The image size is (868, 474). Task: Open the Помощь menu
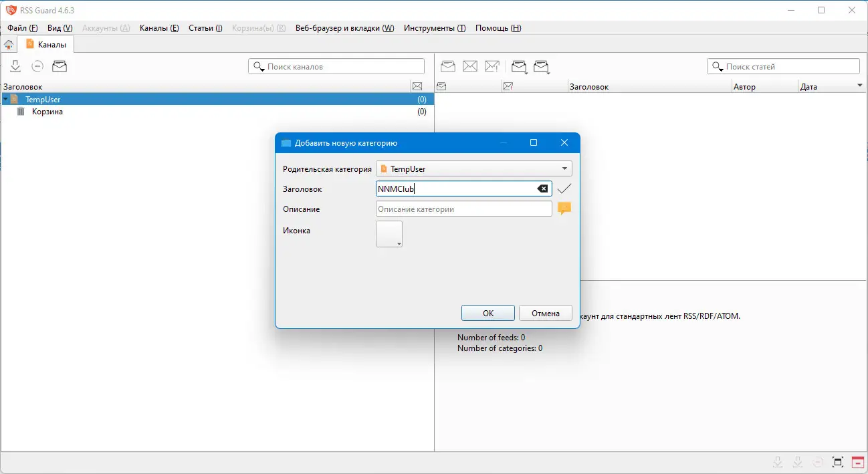[498, 28]
